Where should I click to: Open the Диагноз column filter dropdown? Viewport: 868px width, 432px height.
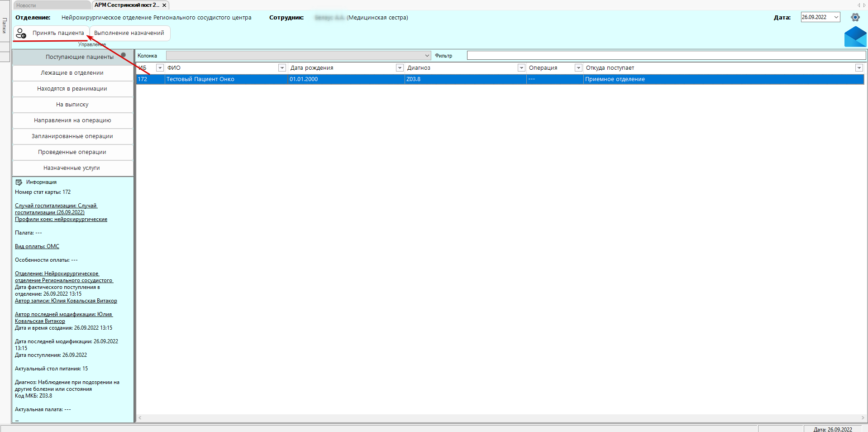[x=521, y=67]
